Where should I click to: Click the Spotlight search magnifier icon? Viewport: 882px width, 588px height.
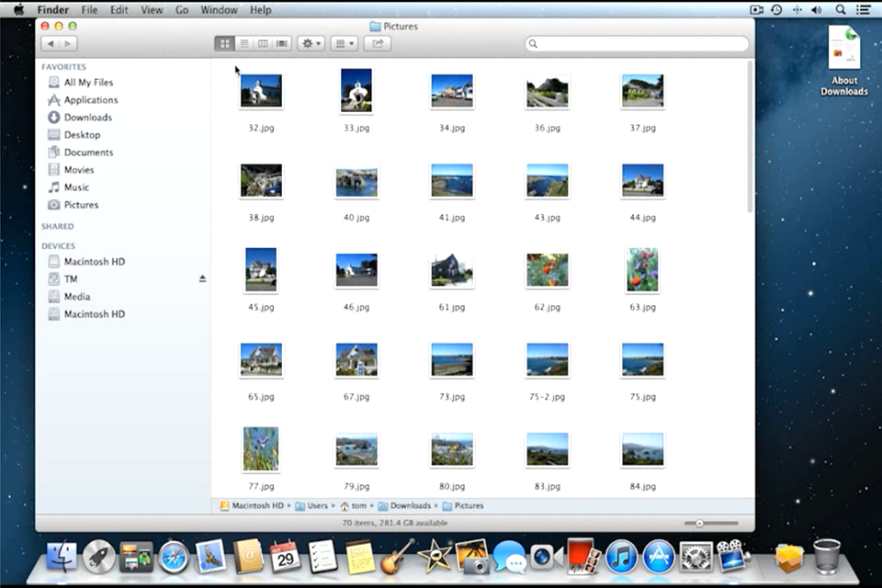click(841, 10)
